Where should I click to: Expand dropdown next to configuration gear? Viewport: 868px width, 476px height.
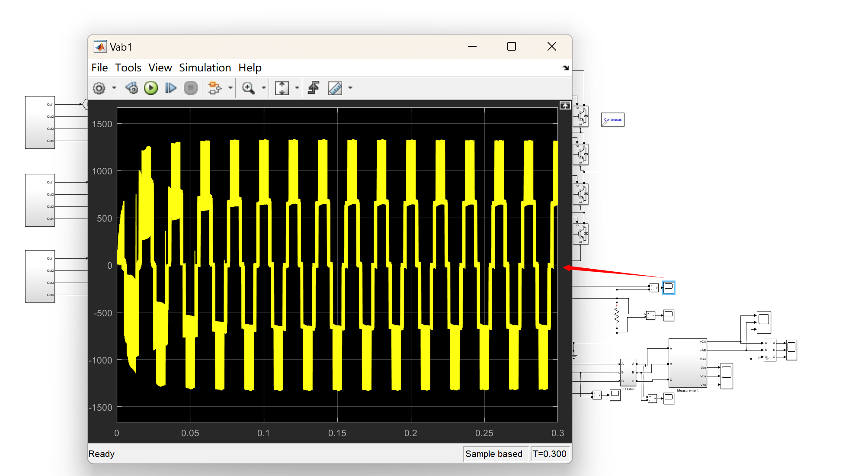point(114,88)
